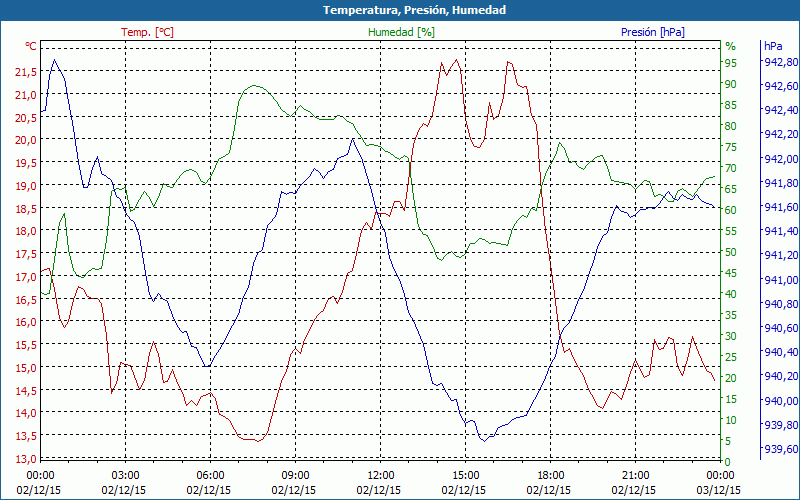
Task: Select the red "Temp. [°C]" legend label
Action: pos(147,32)
